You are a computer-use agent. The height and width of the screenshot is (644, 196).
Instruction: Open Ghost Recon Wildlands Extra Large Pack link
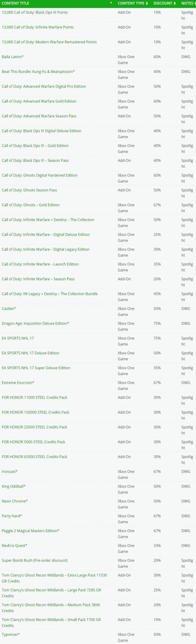tap(54, 578)
